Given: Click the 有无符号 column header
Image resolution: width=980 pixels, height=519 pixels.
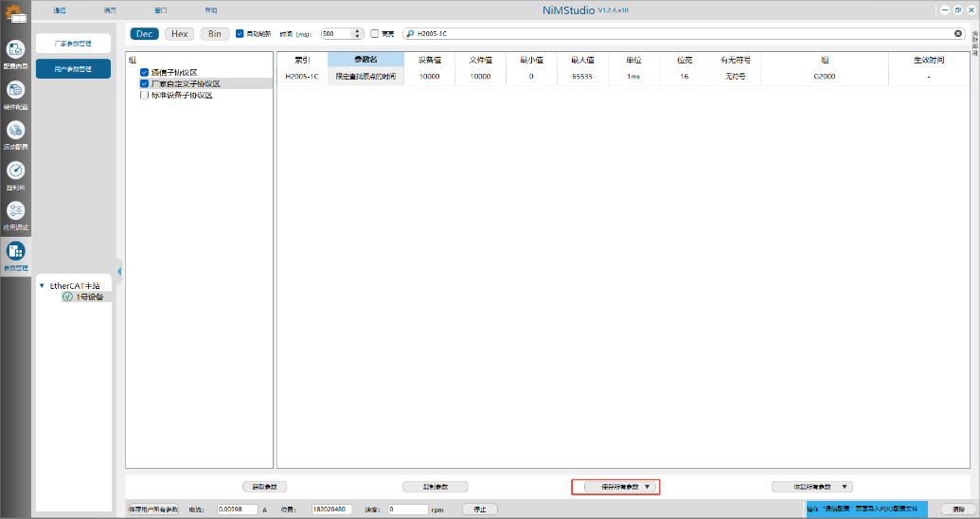Looking at the screenshot, I should tap(736, 60).
